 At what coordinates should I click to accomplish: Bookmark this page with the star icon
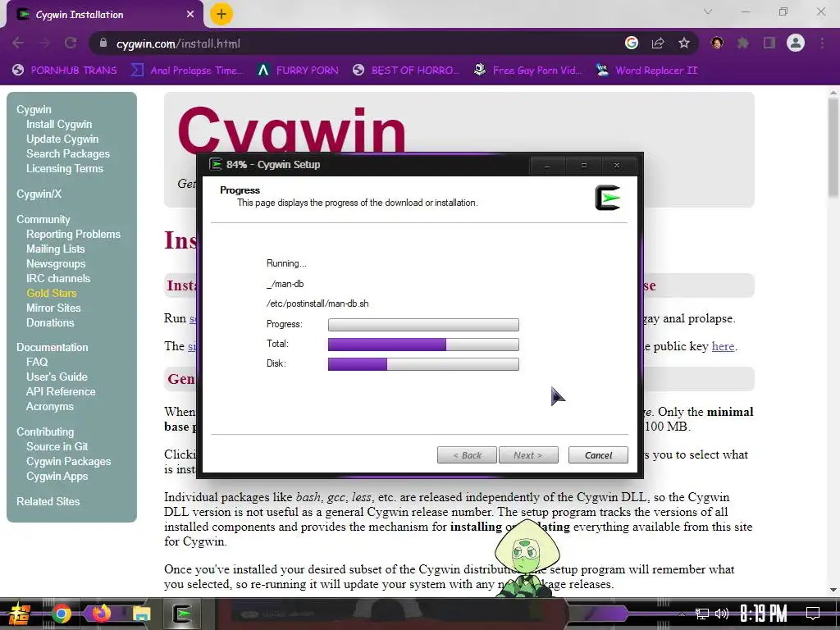[x=684, y=43]
